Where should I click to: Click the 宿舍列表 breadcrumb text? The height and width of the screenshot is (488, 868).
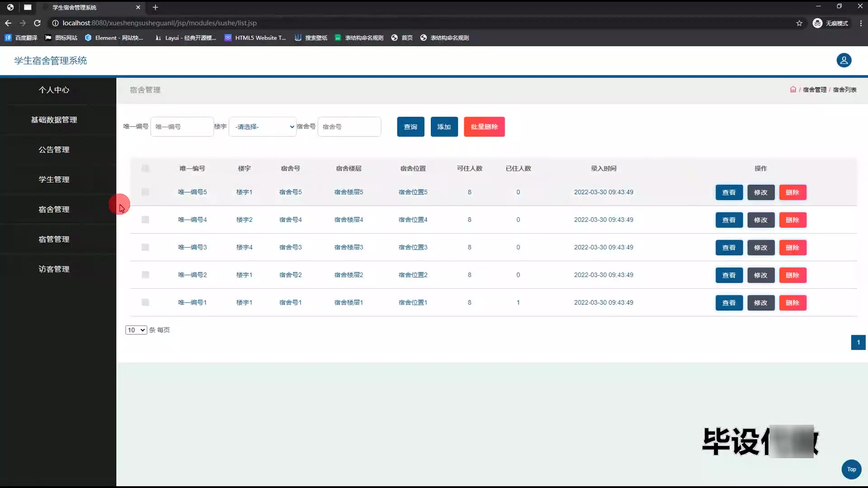(x=844, y=89)
